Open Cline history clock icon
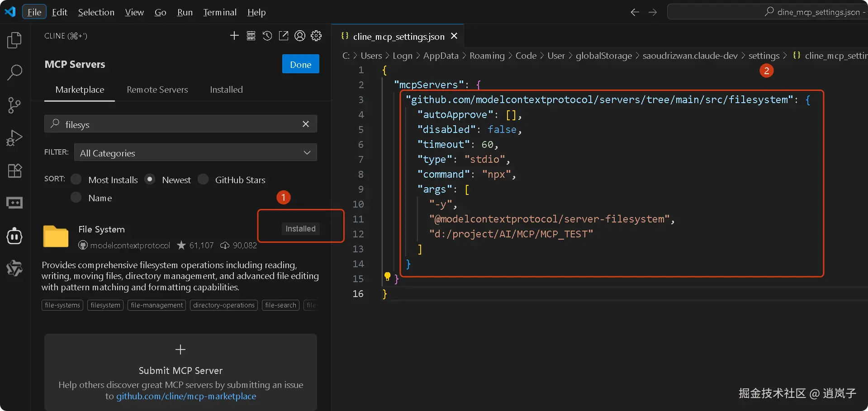The image size is (868, 411). [267, 36]
